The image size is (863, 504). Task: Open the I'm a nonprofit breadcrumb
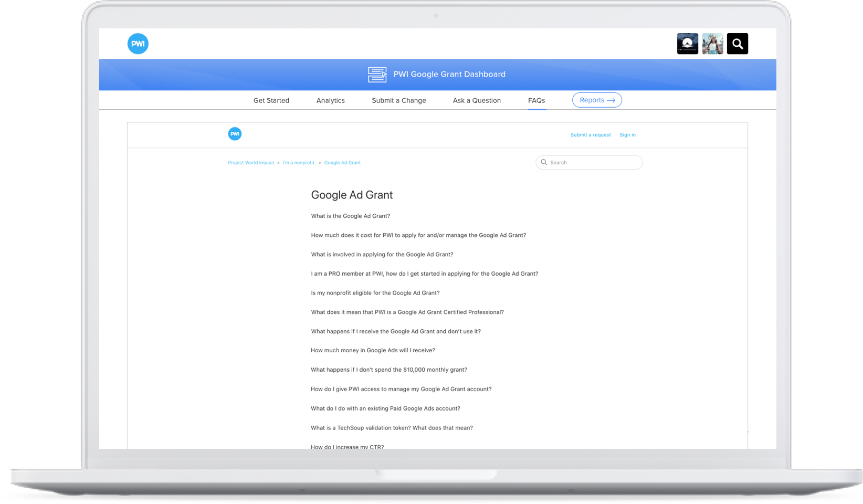[x=299, y=163]
